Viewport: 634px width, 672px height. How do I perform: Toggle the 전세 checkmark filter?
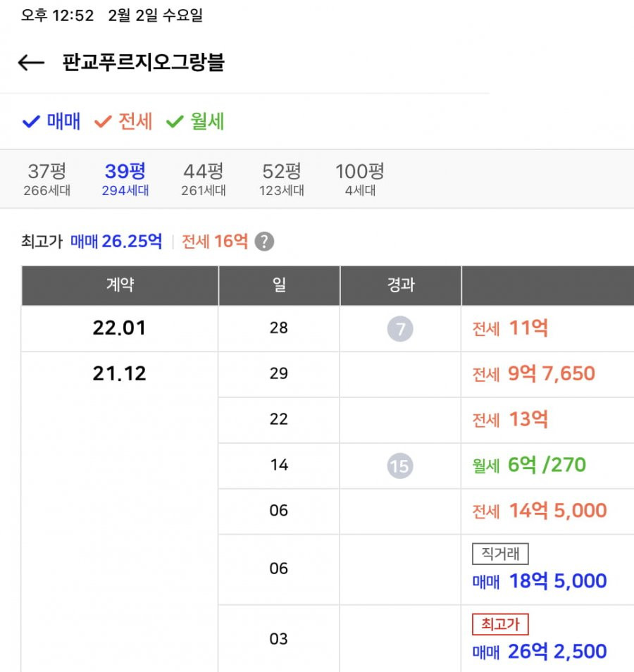pyautogui.click(x=123, y=121)
